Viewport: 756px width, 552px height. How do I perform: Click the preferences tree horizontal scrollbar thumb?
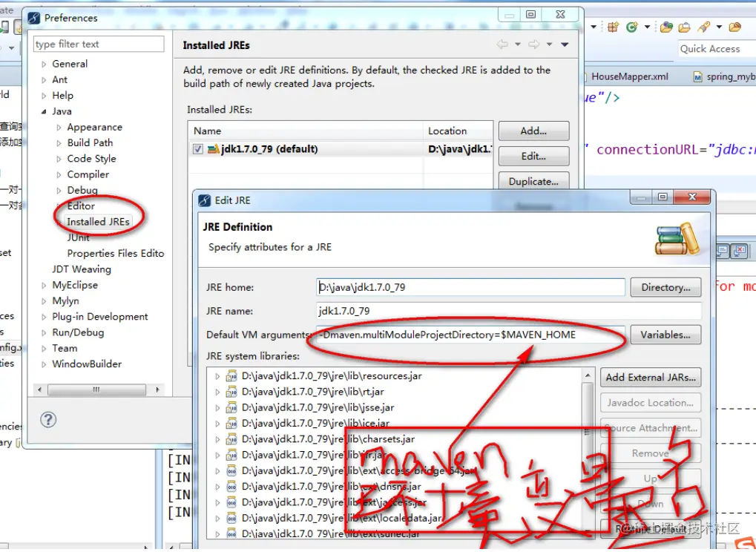[96, 390]
